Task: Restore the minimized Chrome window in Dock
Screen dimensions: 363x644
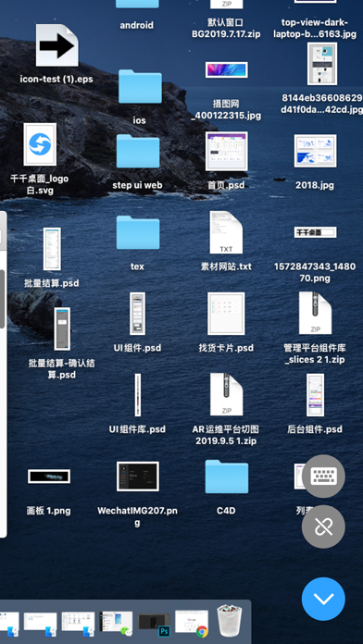Action: [192, 624]
